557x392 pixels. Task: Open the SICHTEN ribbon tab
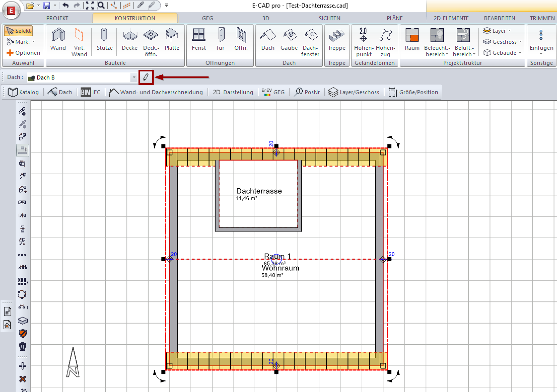pos(329,18)
